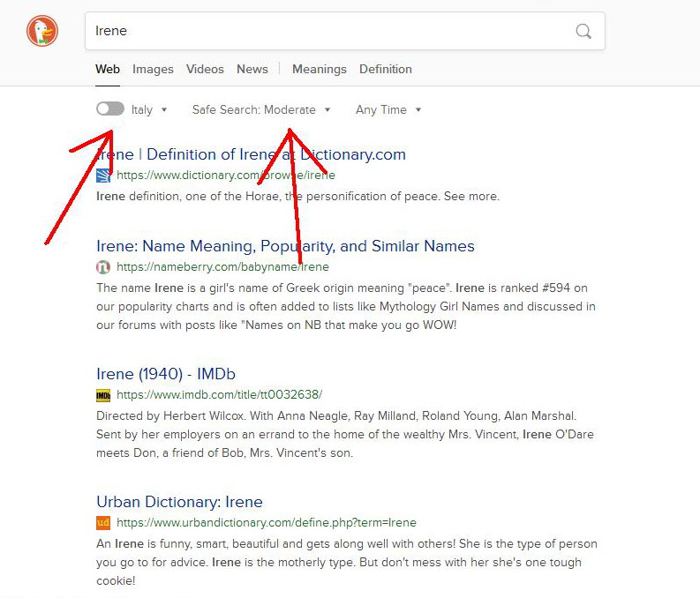The image size is (700, 598).
Task: Open the dictionary.com/browse/irene URL
Action: point(225,176)
